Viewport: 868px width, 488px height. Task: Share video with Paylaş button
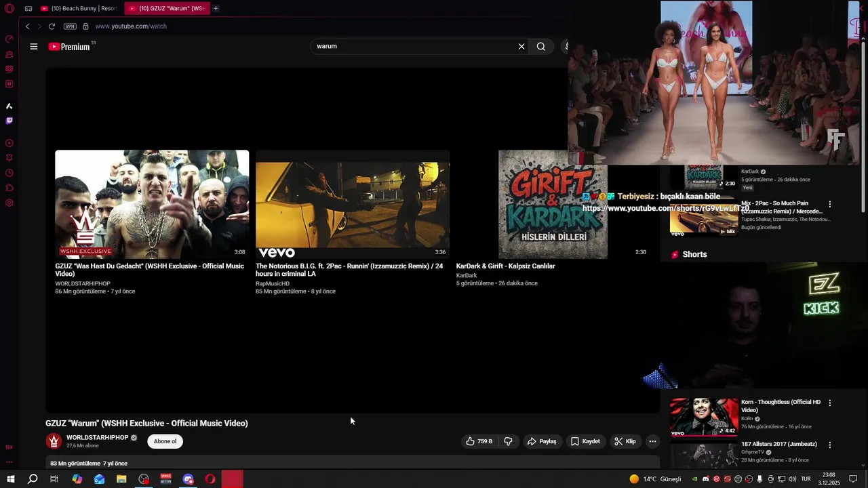pos(541,441)
